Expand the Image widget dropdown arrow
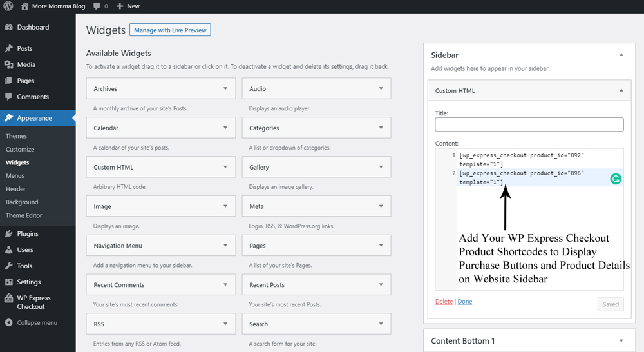The image size is (644, 352). click(x=225, y=206)
